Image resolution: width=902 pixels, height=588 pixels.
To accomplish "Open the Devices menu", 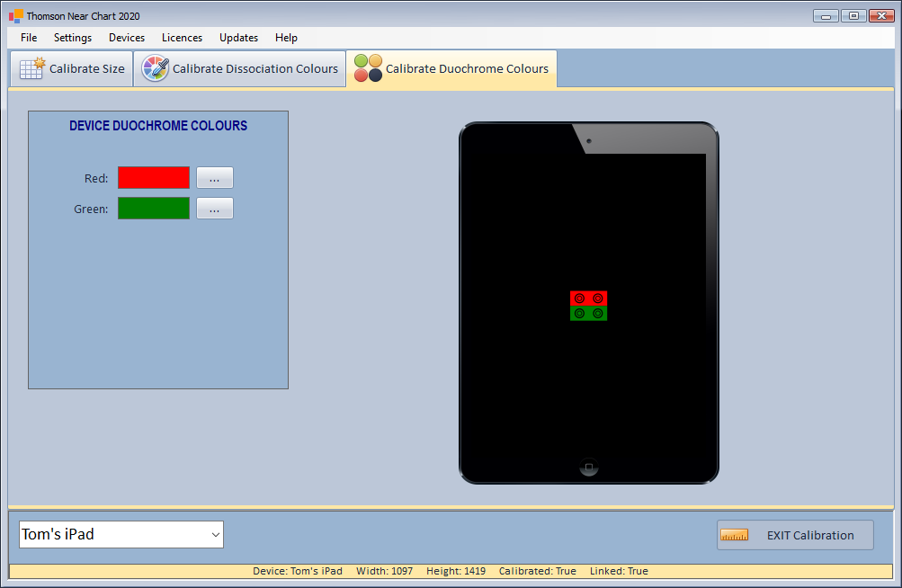I will tap(127, 38).
